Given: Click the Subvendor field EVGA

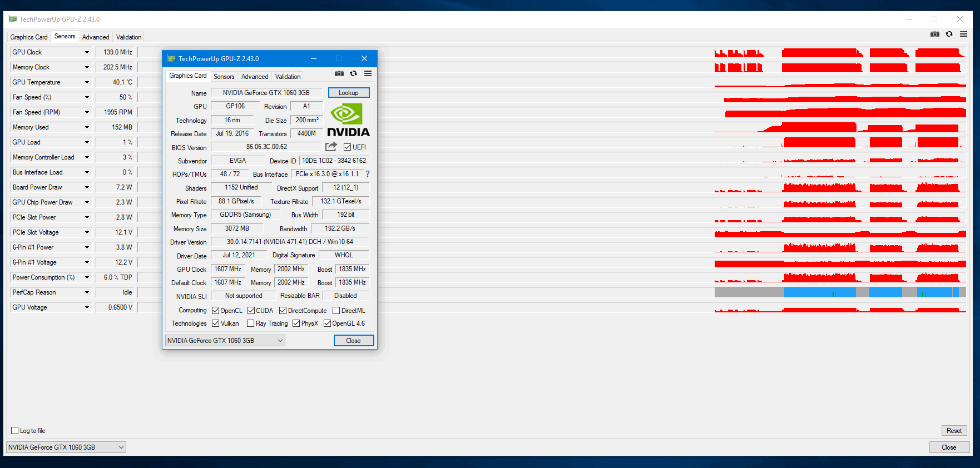Looking at the screenshot, I should [237, 161].
